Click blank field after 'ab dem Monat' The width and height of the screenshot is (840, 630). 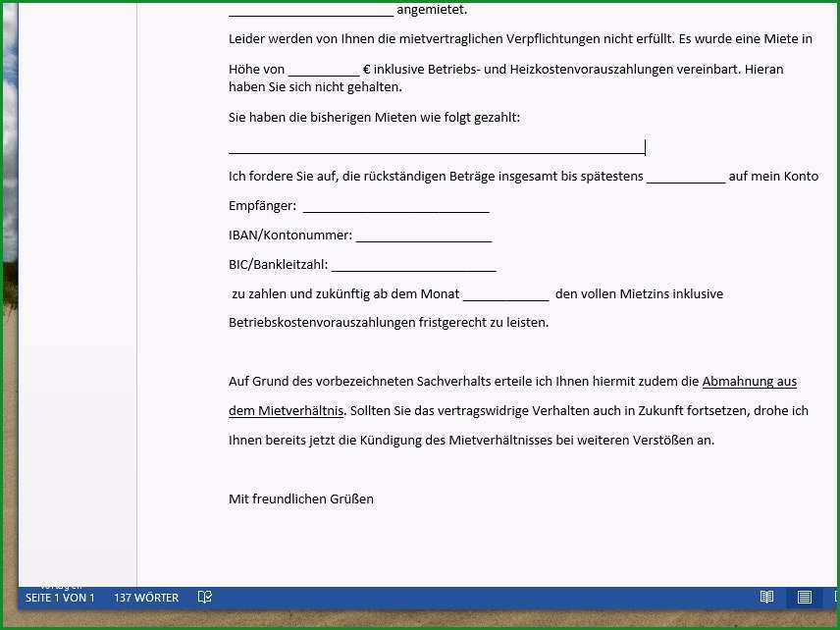tap(505, 295)
